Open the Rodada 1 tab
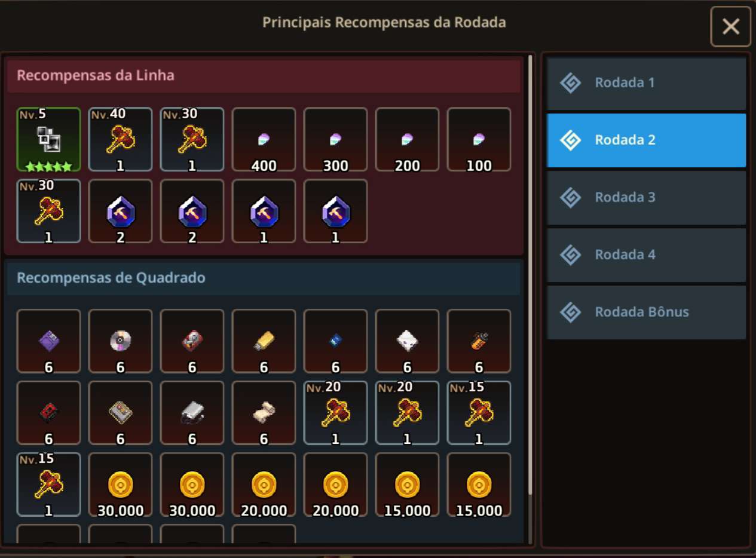Screen dimensions: 756x558 pyautogui.click(x=646, y=83)
